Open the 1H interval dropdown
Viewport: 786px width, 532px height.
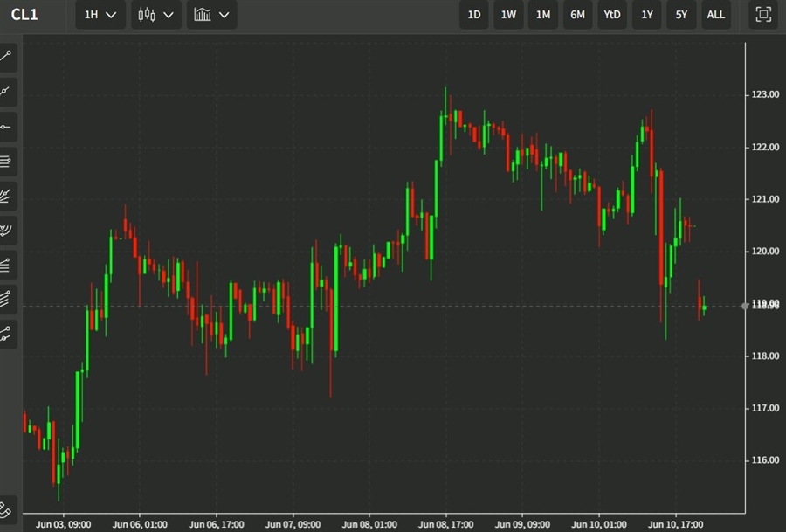100,15
